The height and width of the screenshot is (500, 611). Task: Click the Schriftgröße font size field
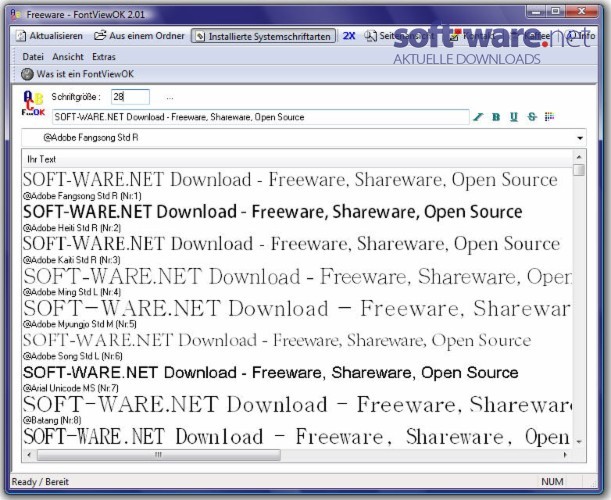pyautogui.click(x=130, y=97)
